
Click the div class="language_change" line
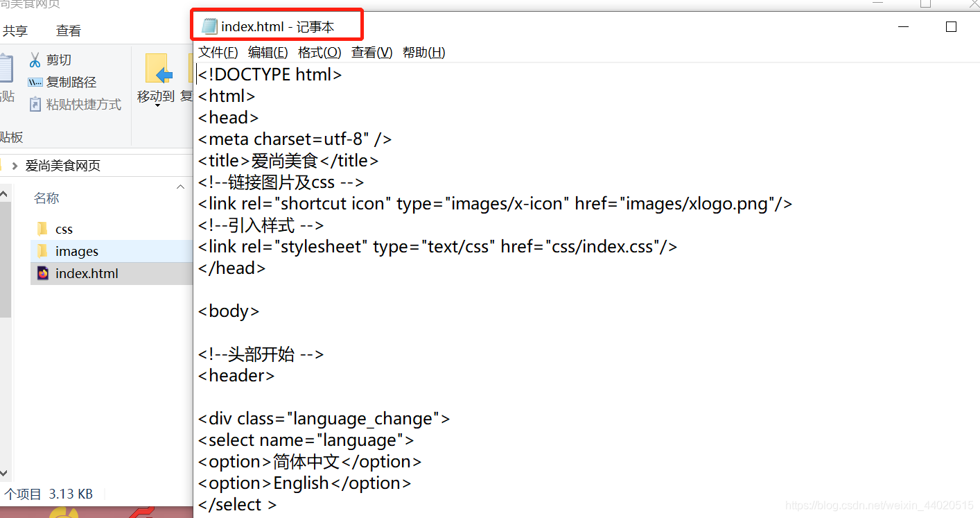pyautogui.click(x=324, y=419)
